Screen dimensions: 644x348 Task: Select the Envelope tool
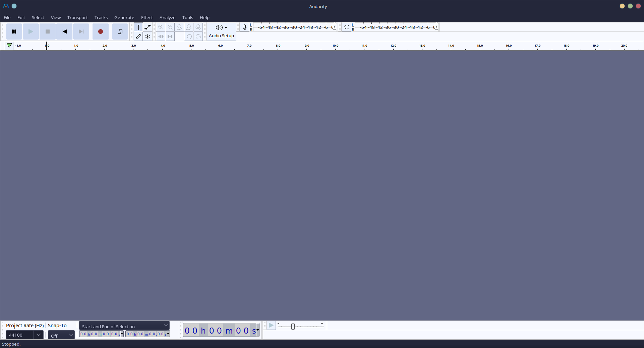click(x=148, y=27)
